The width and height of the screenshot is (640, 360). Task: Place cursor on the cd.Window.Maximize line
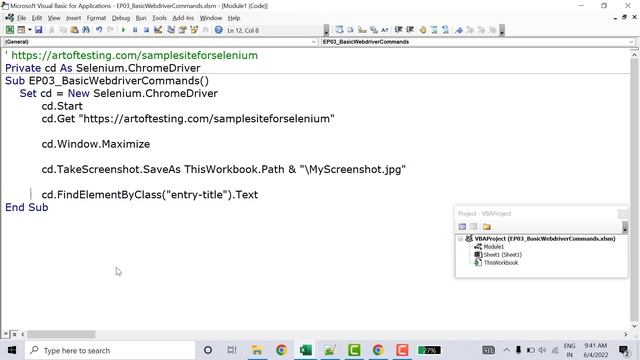click(96, 144)
